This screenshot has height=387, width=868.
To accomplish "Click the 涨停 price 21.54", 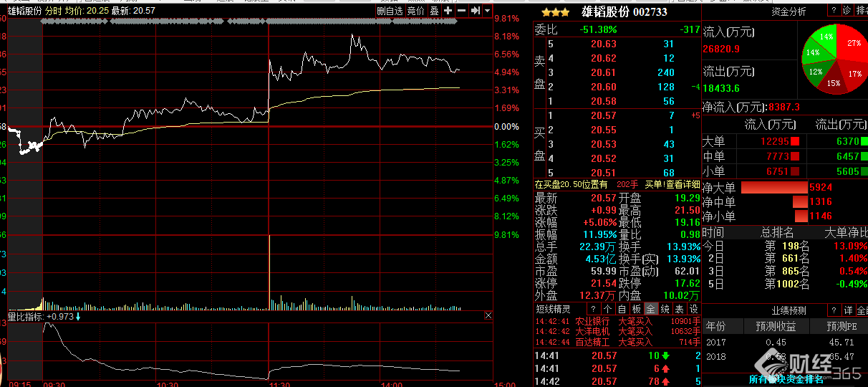I will pos(603,283).
